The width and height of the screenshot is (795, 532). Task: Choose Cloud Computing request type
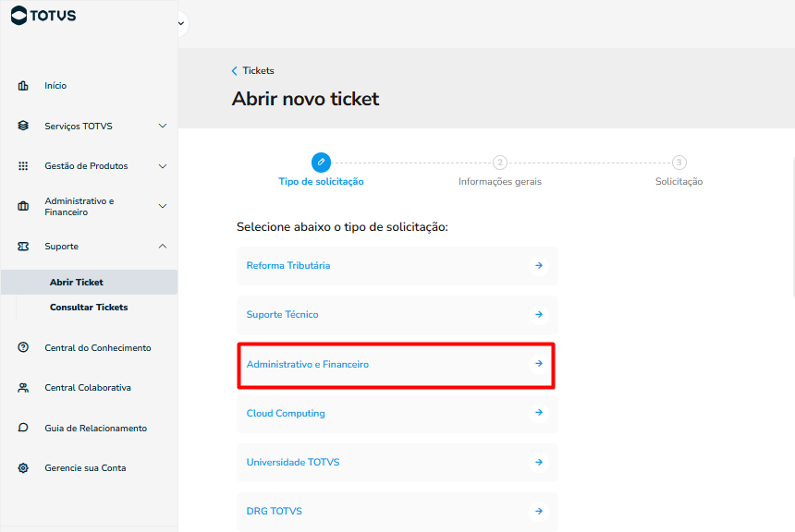click(397, 413)
